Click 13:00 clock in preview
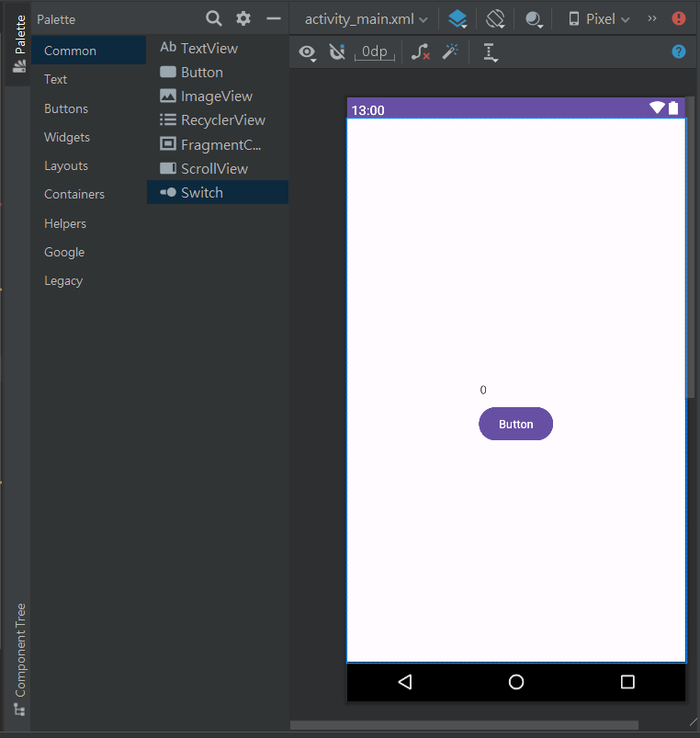The height and width of the screenshot is (738, 700). [367, 110]
